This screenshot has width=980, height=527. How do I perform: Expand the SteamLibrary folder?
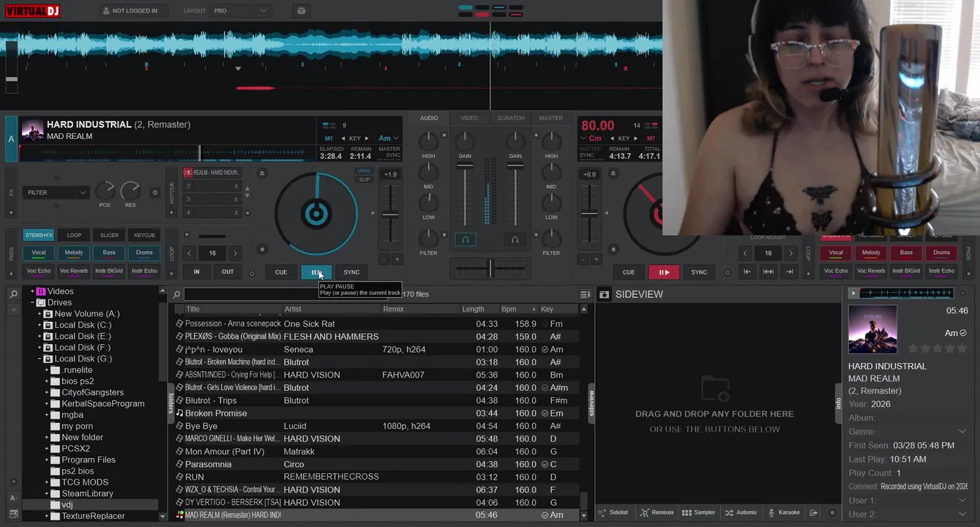coord(47,493)
